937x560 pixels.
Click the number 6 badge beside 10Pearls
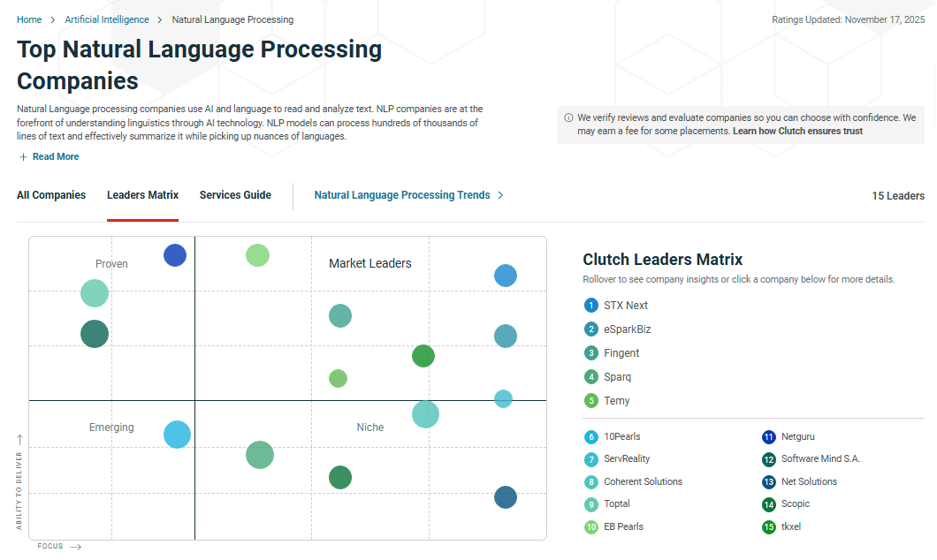coord(591,437)
